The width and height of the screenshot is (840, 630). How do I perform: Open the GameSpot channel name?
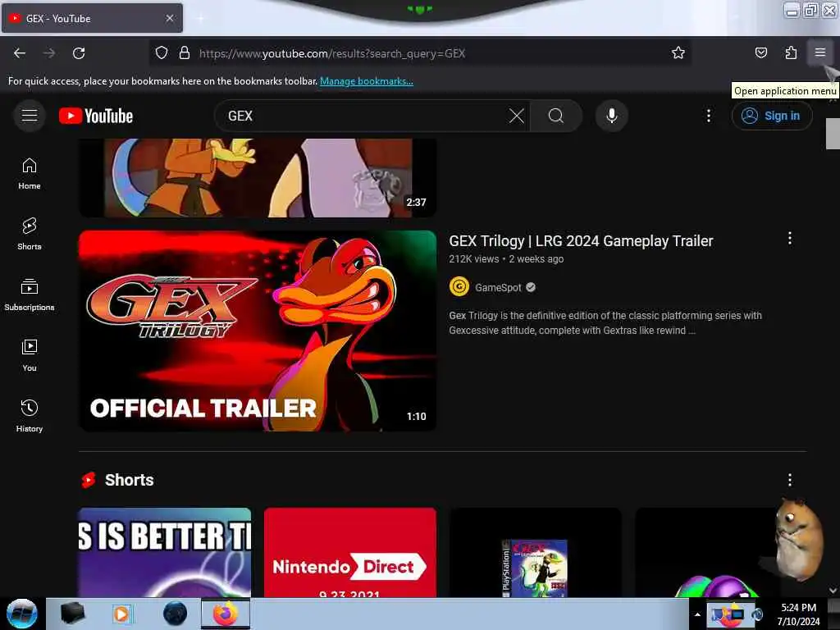pyautogui.click(x=498, y=288)
